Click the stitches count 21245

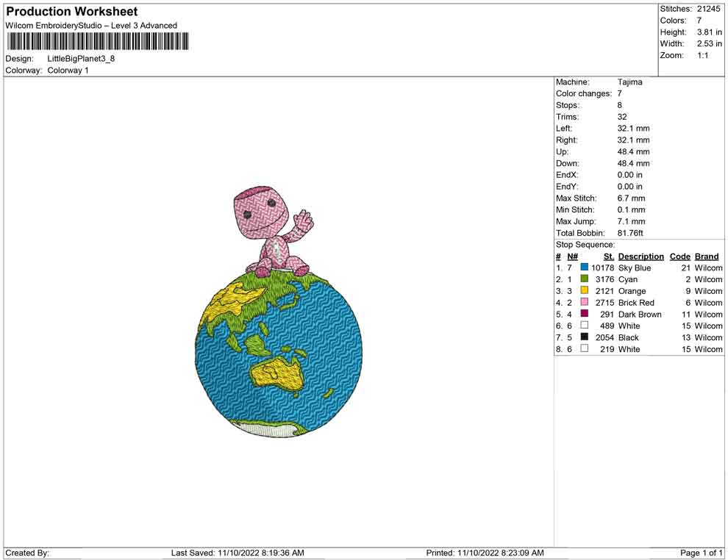(708, 9)
